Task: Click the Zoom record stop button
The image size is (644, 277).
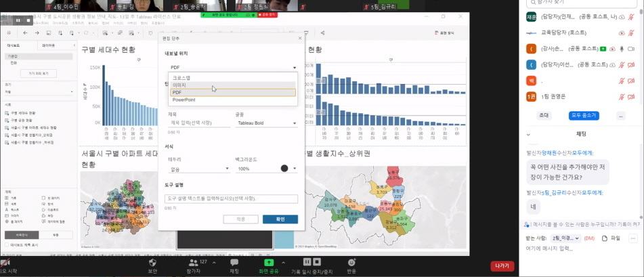Action: (317, 262)
